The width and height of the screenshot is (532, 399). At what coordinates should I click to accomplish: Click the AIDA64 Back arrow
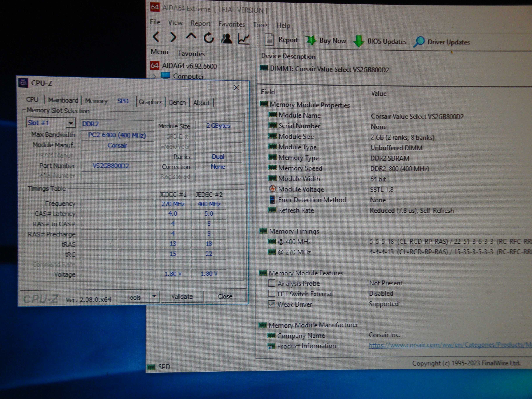tap(156, 37)
